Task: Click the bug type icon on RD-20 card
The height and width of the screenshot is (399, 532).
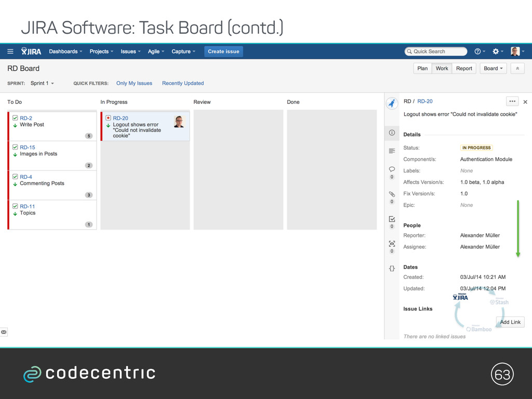Action: pos(108,118)
